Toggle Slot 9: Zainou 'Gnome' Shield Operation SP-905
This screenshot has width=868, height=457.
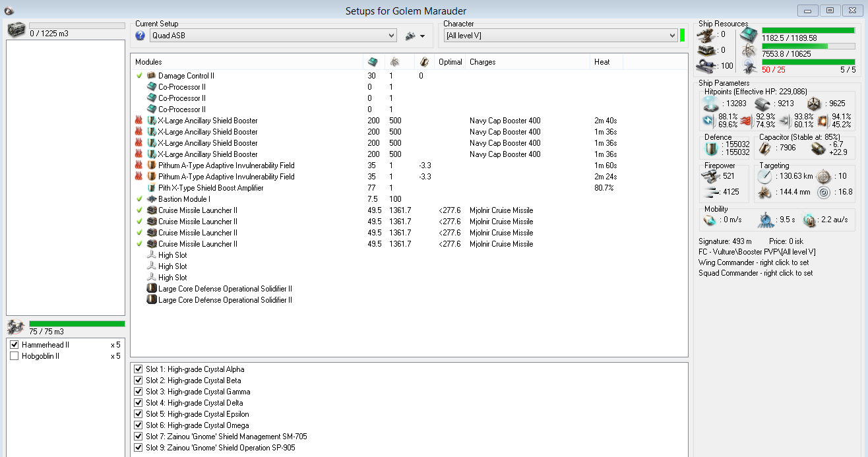[138, 448]
